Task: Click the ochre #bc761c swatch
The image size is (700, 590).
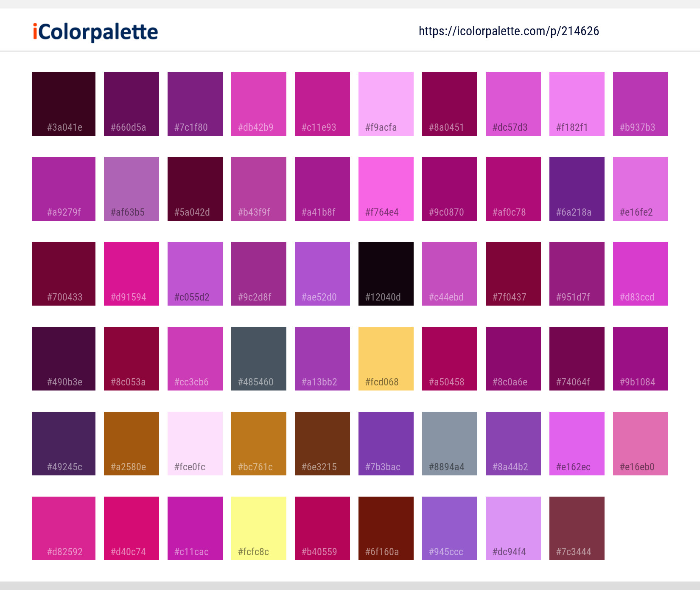Action: click(259, 444)
